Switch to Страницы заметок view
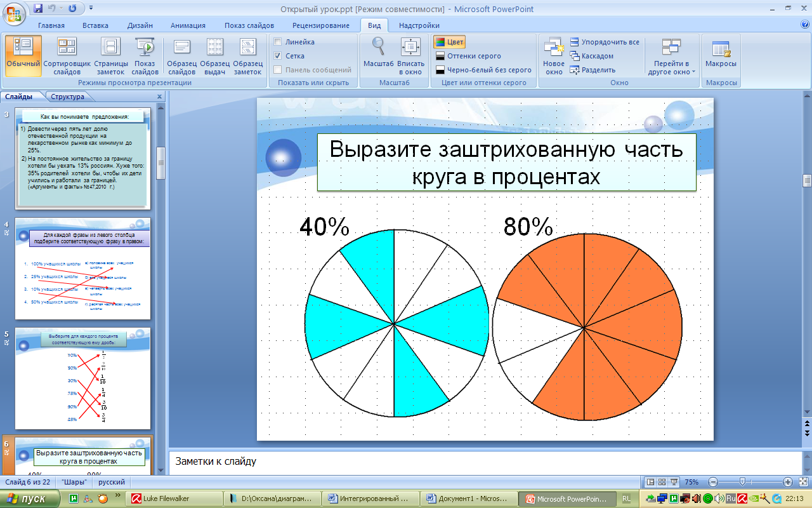Viewport: 812px width, 508px height. point(111,56)
